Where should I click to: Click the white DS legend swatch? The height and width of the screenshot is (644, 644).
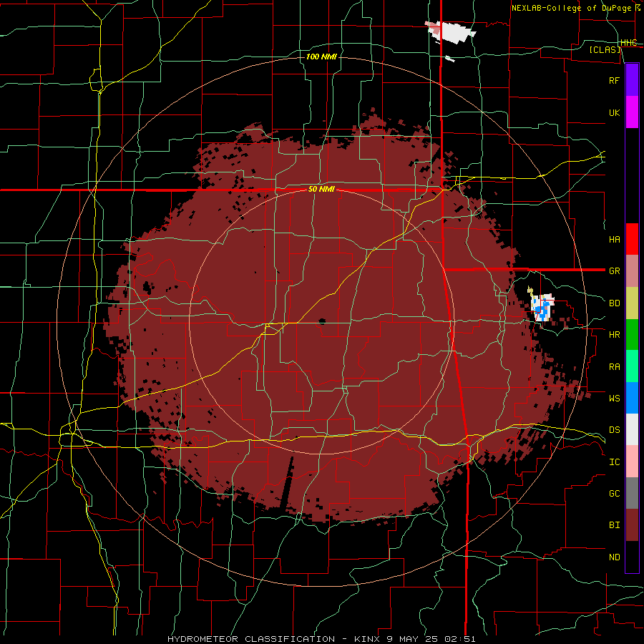click(632, 429)
